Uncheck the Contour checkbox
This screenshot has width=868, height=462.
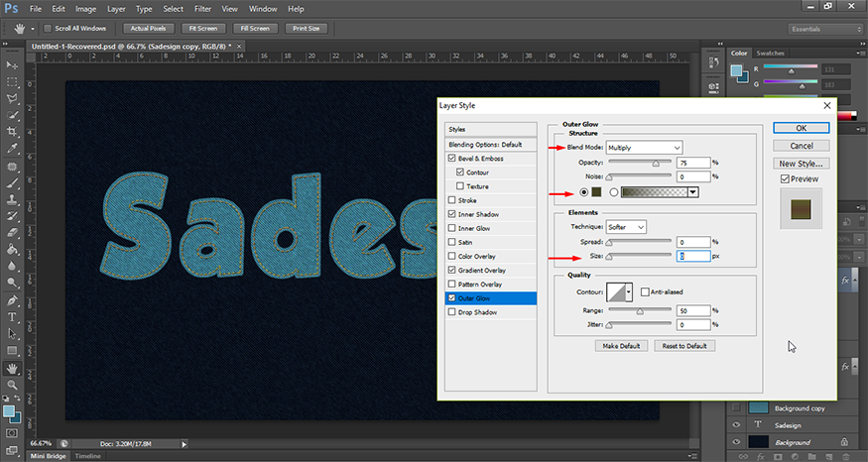point(460,173)
